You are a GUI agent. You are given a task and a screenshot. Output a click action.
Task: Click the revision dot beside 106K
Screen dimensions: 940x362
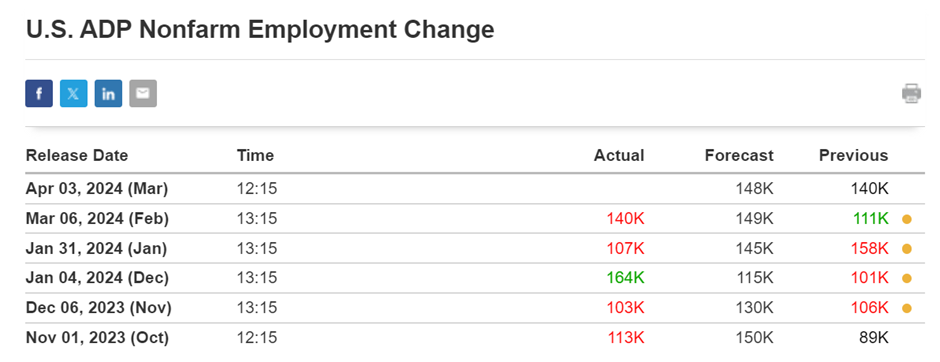[x=906, y=309]
